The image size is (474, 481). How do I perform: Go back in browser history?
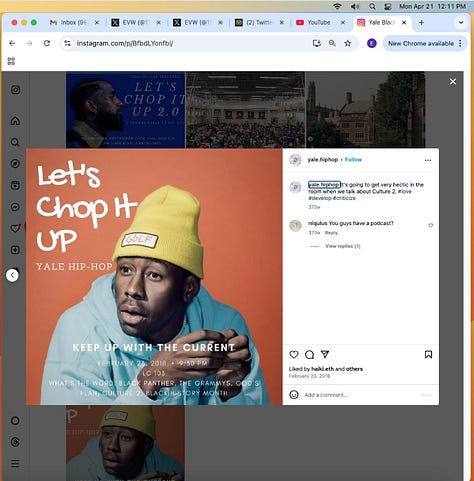(12, 43)
